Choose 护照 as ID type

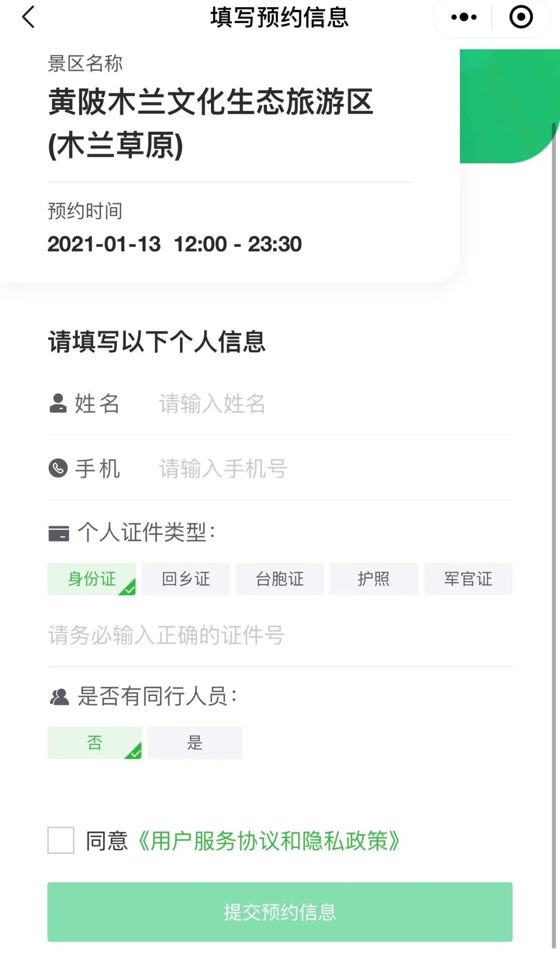pos(374,579)
